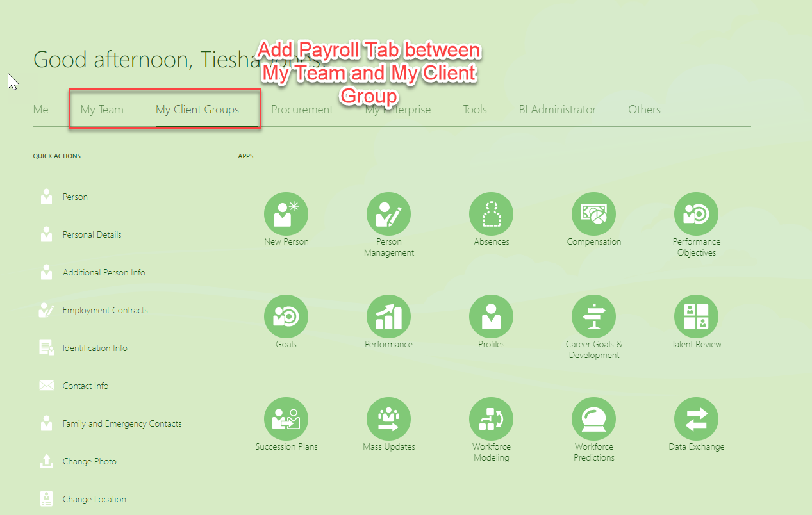Launch the Absences app icon

point(491,214)
